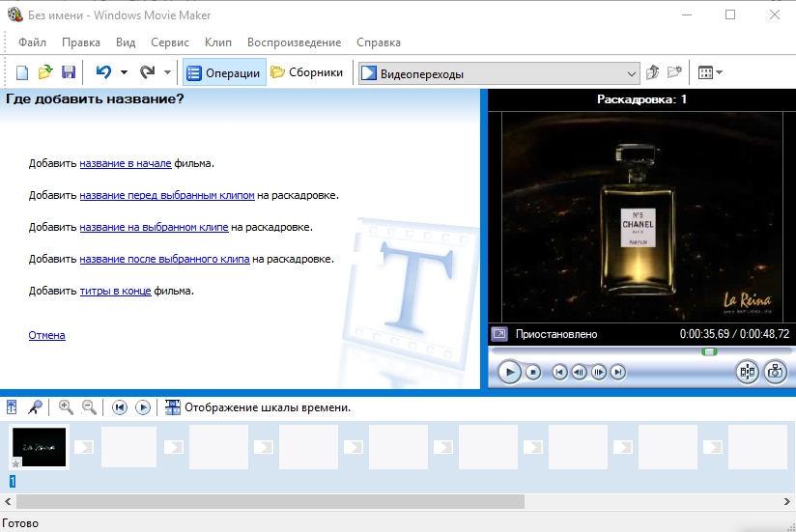Click the video effect star on clip 1
The width and height of the screenshot is (796, 532).
[x=15, y=463]
